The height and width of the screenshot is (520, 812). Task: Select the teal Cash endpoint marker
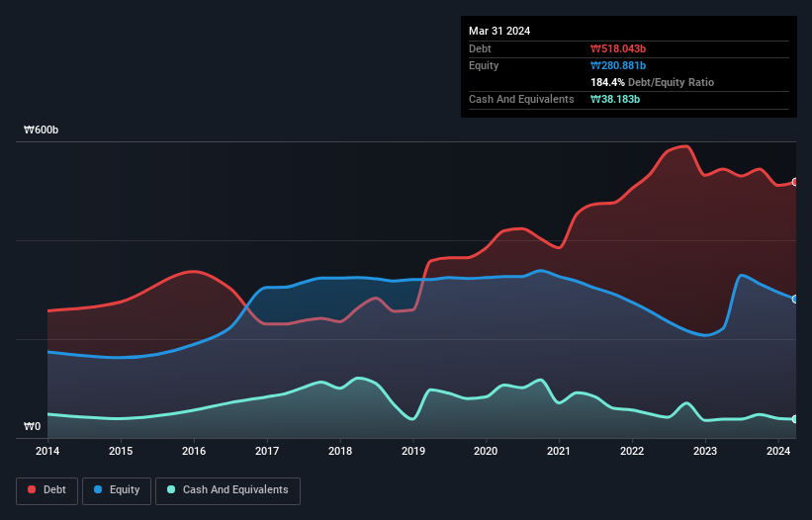pyautogui.click(x=795, y=419)
